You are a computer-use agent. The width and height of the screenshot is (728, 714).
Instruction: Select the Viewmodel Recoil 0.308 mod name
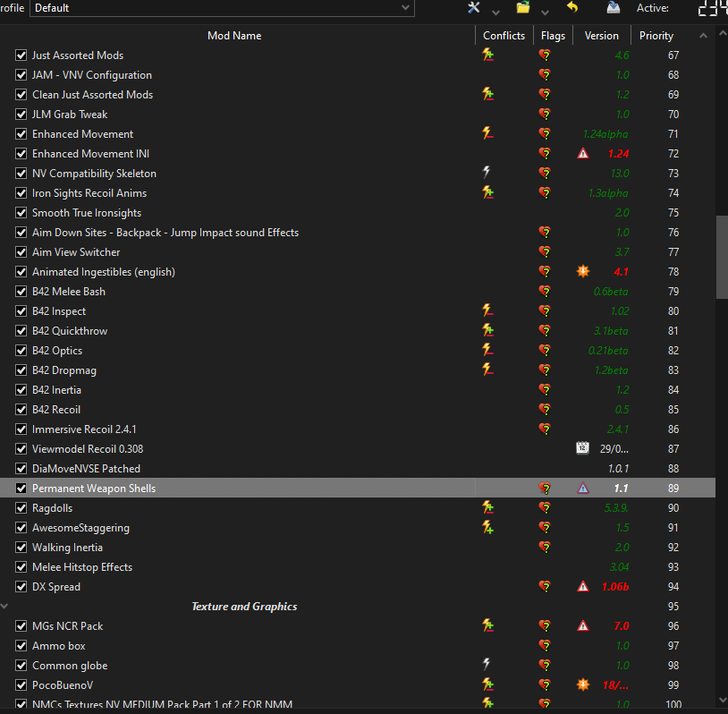coord(88,449)
